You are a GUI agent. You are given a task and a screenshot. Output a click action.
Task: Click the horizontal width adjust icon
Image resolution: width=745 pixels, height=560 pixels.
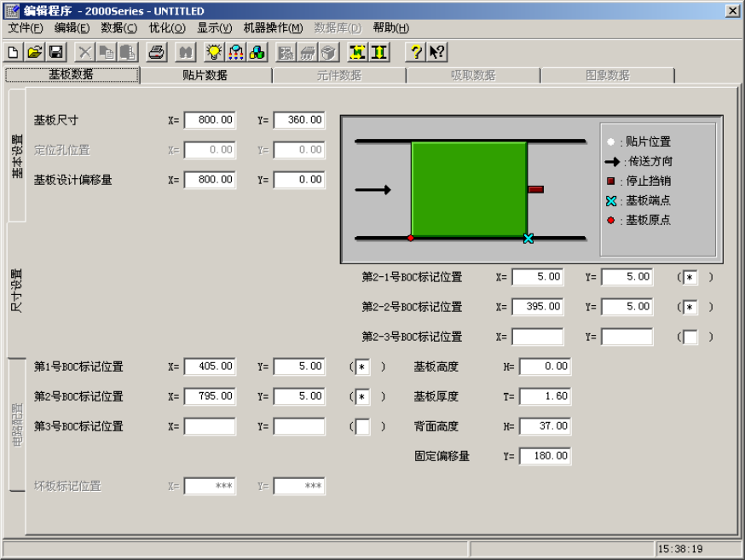point(358,52)
